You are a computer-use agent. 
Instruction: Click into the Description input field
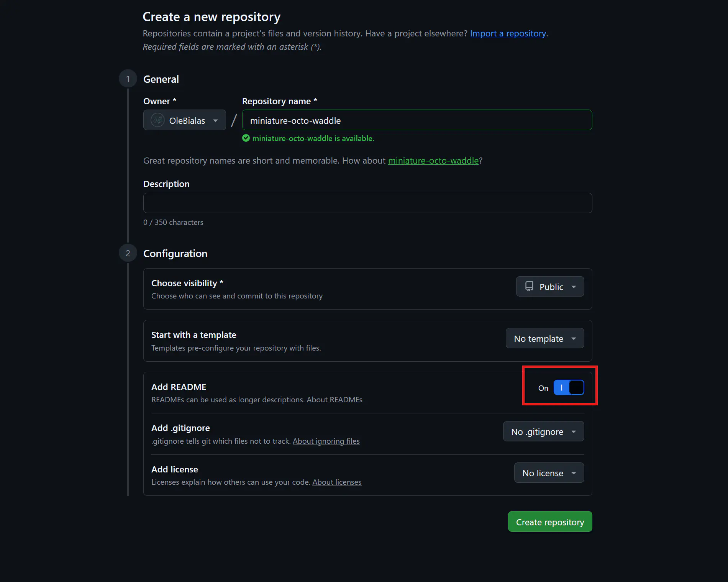(x=367, y=203)
